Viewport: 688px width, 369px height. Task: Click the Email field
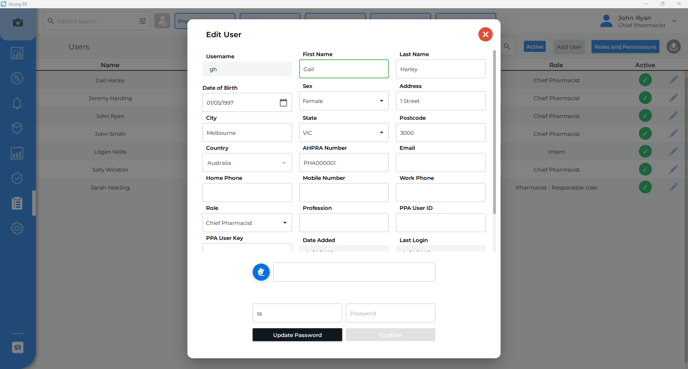[x=441, y=163]
